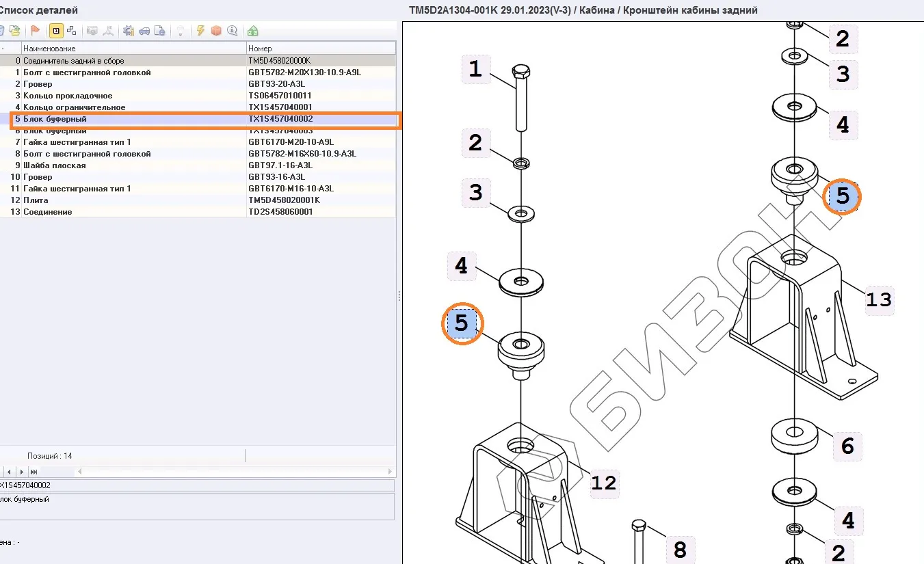This screenshot has height=564, width=924.
Task: Click the orange flag icon in toolbar
Action: click(x=36, y=31)
